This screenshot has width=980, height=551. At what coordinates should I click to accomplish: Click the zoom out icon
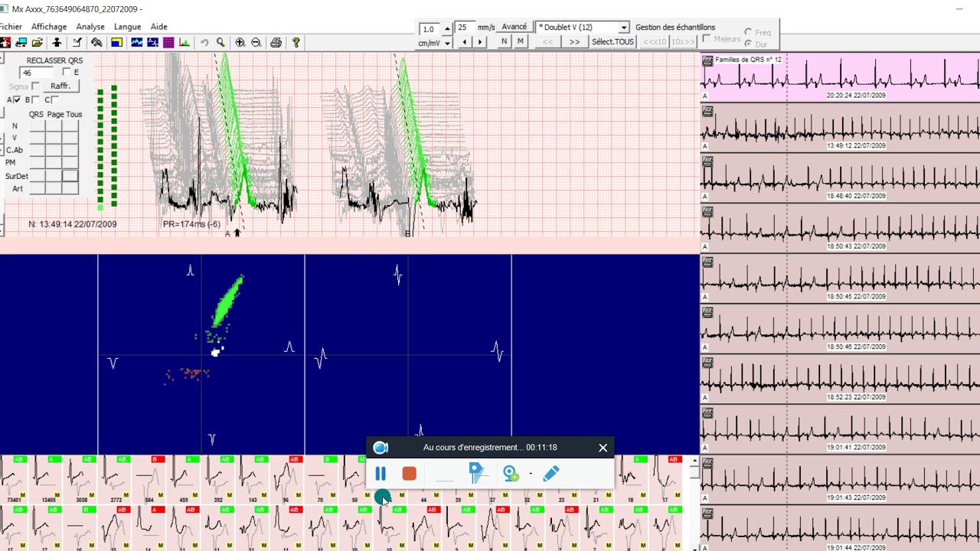pyautogui.click(x=256, y=42)
